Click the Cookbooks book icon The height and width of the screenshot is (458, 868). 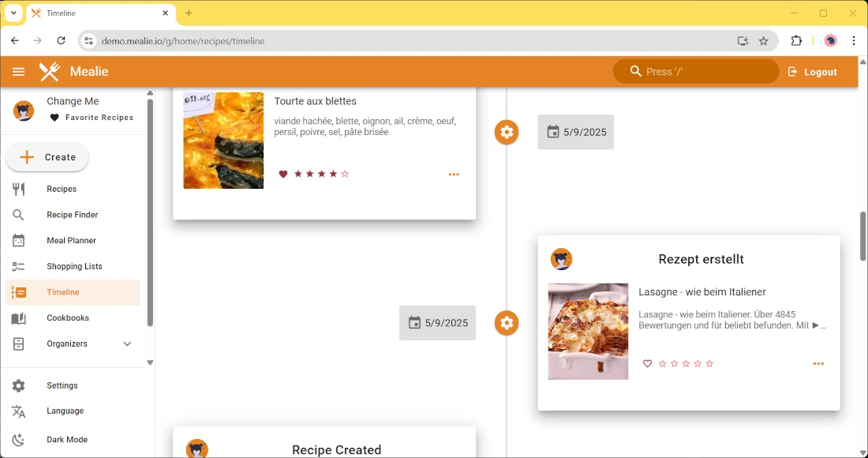pyautogui.click(x=18, y=318)
